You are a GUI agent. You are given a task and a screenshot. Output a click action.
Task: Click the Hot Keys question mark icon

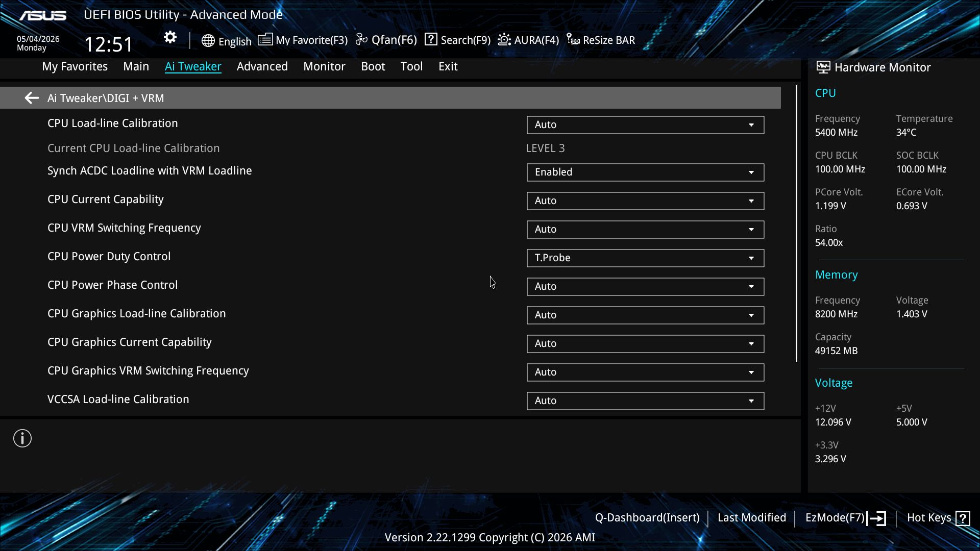pyautogui.click(x=963, y=518)
